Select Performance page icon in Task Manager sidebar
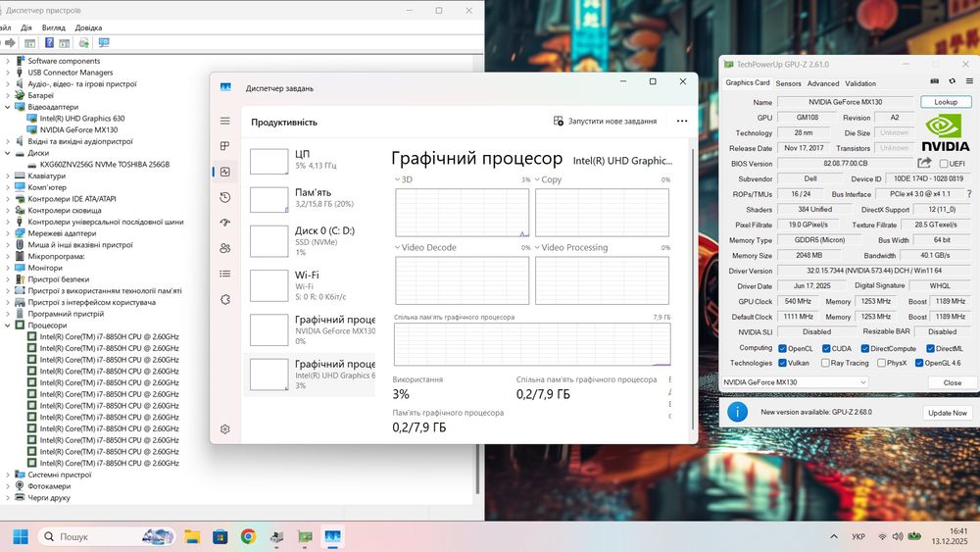The height and width of the screenshot is (552, 980). point(225,172)
